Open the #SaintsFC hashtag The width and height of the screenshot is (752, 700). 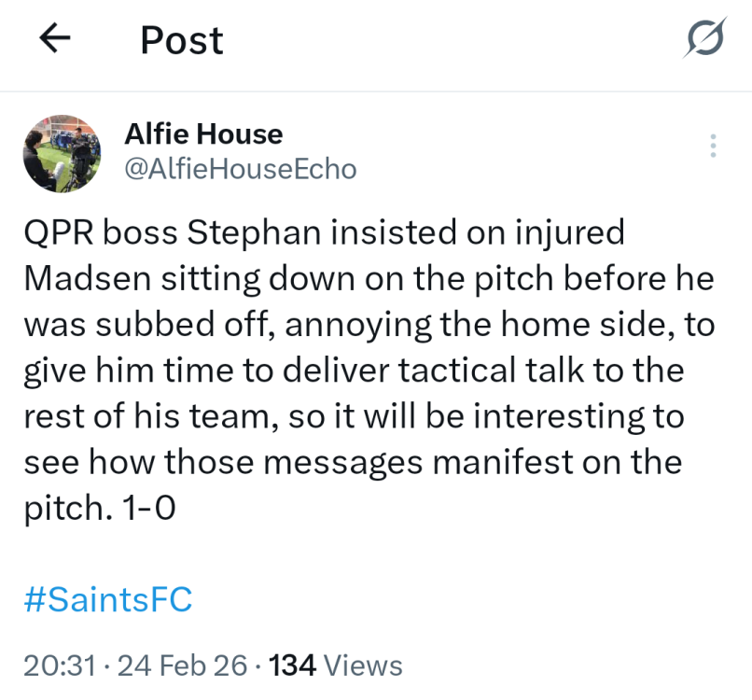point(107,599)
